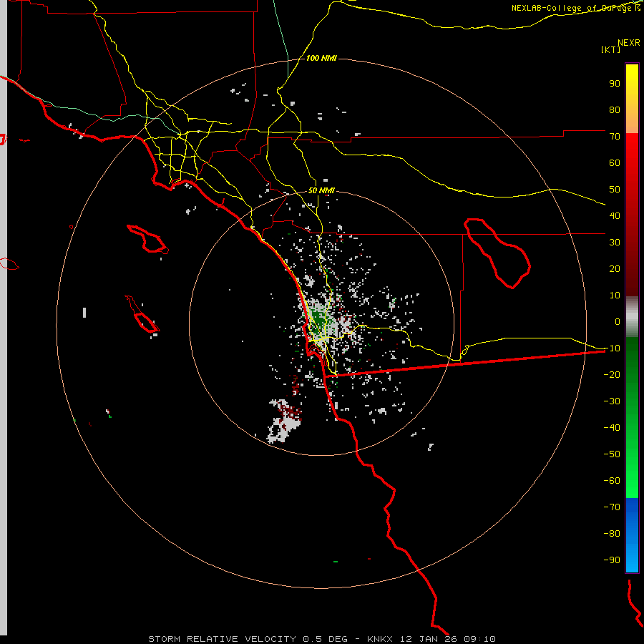Select the "60" value on the velocity scale
This screenshot has height=644, width=644.
pyautogui.click(x=615, y=163)
